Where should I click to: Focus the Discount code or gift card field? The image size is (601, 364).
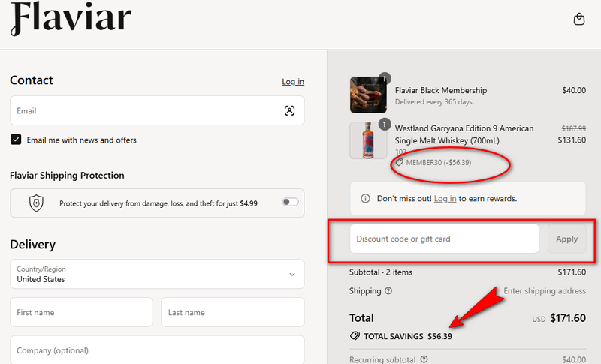point(444,239)
